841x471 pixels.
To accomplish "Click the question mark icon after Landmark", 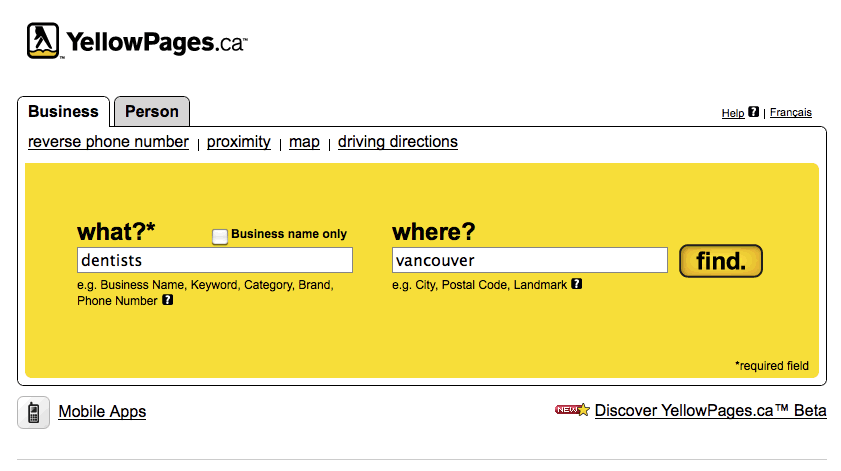I will pyautogui.click(x=577, y=284).
